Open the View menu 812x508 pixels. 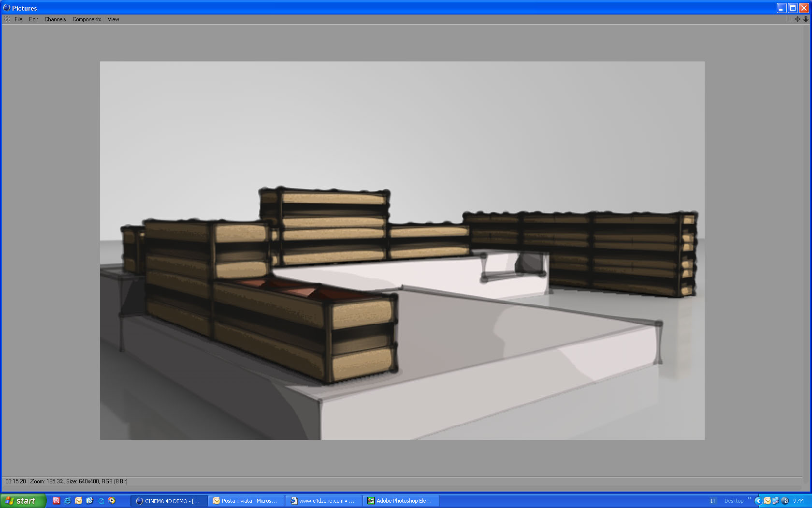click(114, 19)
